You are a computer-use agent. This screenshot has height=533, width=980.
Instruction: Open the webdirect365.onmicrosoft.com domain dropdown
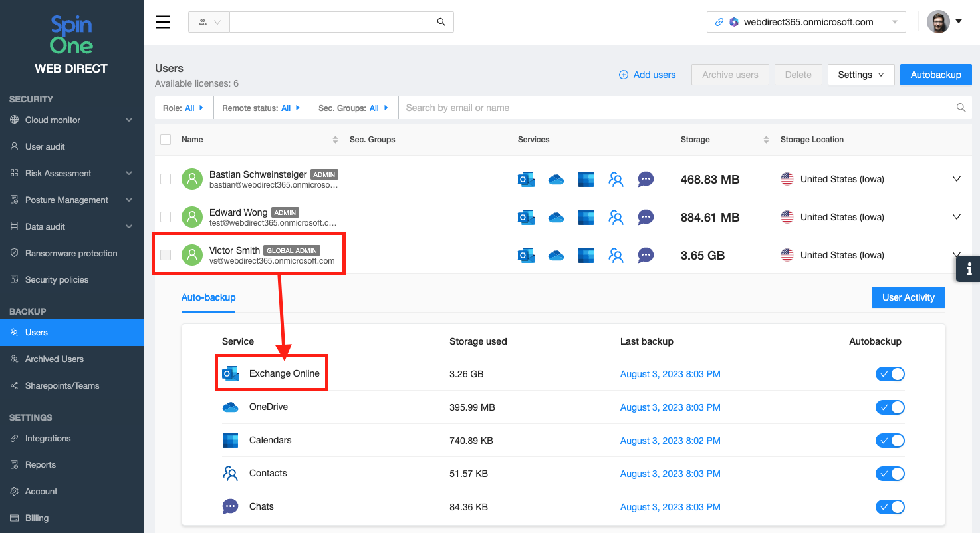point(806,22)
